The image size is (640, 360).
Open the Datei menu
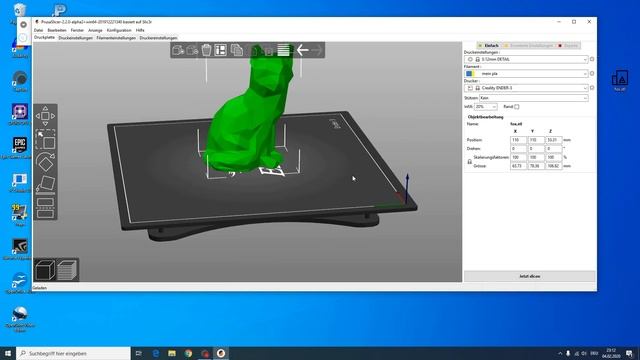point(38,30)
